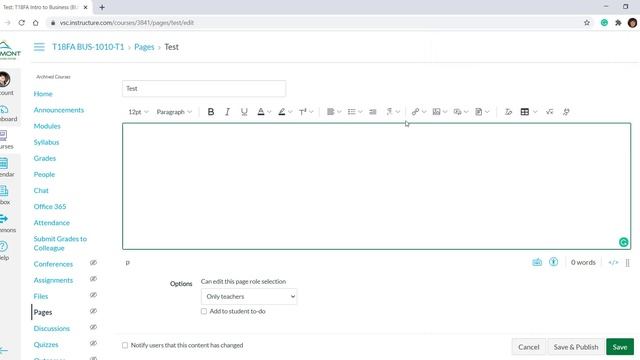640x360 pixels.
Task: Go to Pages breadcrumb link
Action: tap(144, 47)
